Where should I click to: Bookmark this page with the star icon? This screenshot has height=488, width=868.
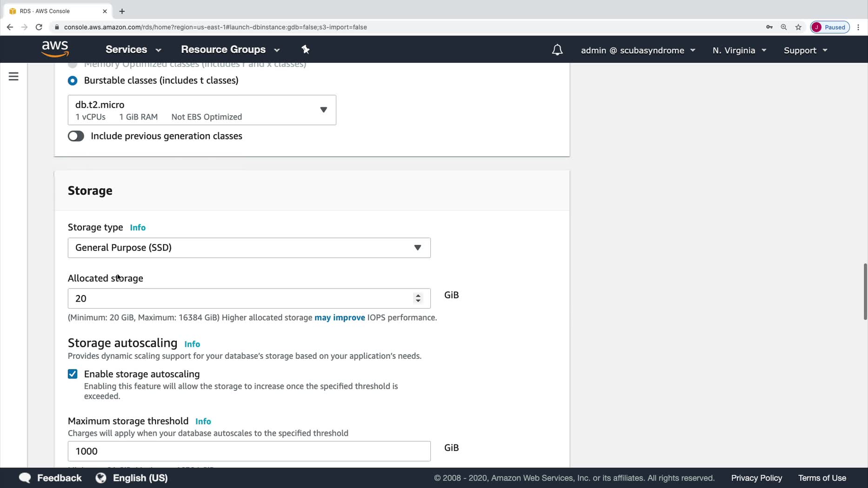[x=798, y=27]
